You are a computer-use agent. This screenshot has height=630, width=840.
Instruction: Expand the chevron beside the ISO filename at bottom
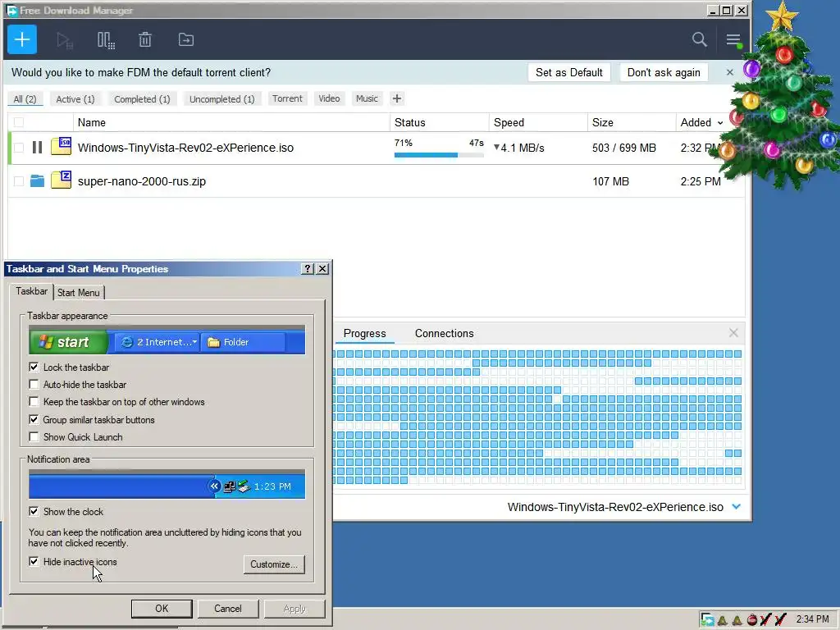point(736,507)
